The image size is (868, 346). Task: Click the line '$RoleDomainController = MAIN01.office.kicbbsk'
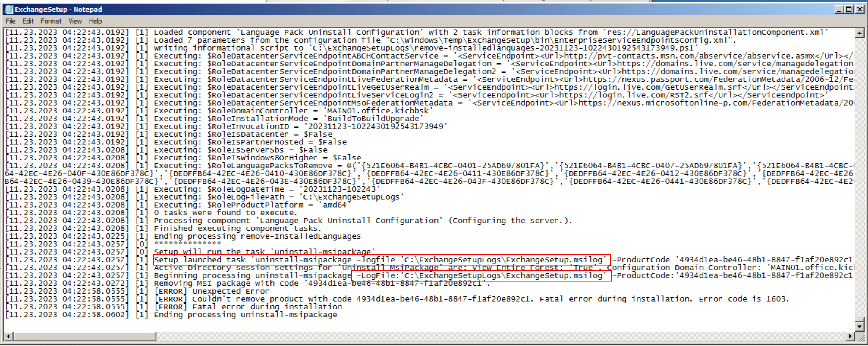pos(219,111)
